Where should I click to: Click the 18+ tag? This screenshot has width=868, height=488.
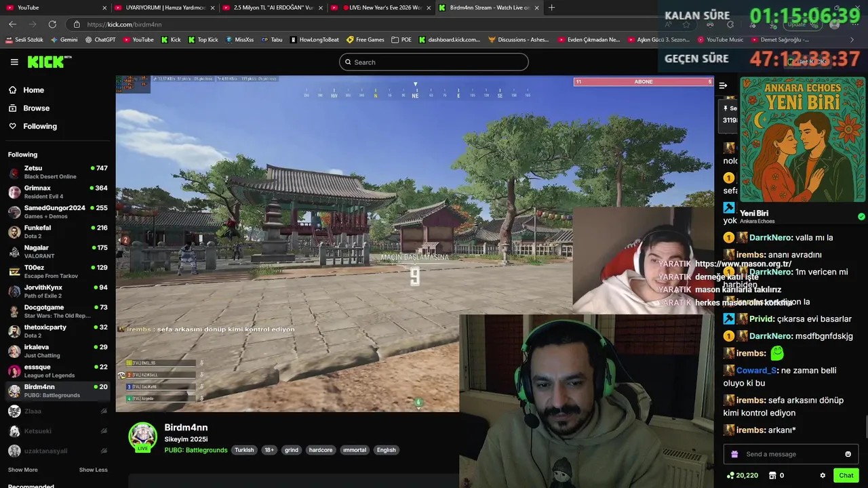point(269,450)
